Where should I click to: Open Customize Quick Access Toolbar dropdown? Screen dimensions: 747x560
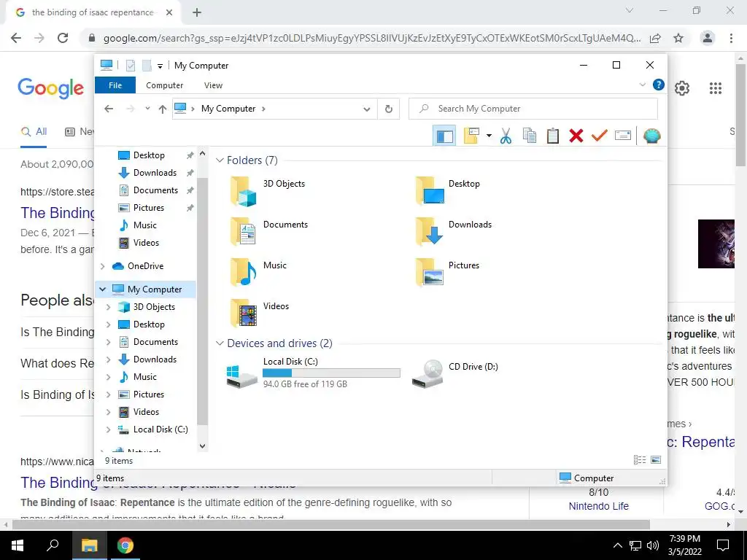pyautogui.click(x=160, y=66)
